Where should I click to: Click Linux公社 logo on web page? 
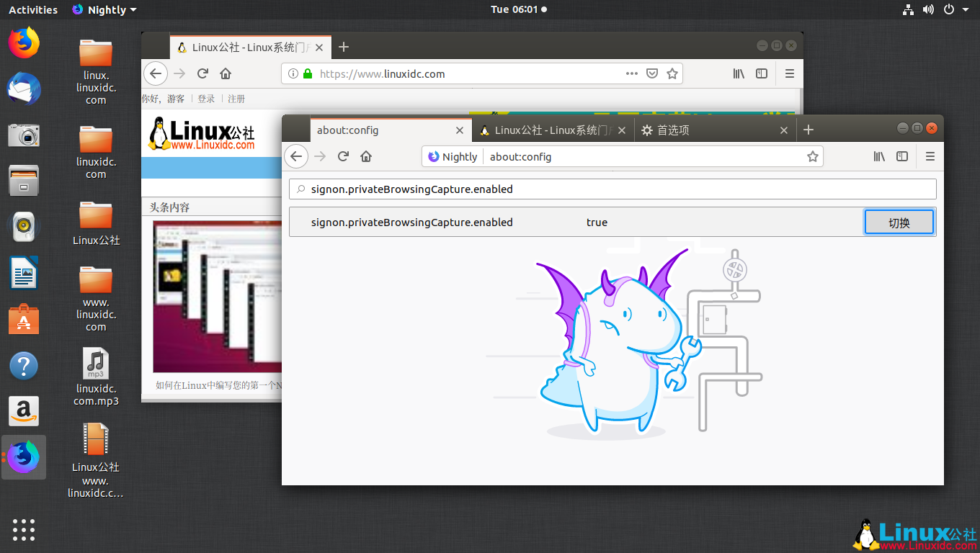coord(202,133)
